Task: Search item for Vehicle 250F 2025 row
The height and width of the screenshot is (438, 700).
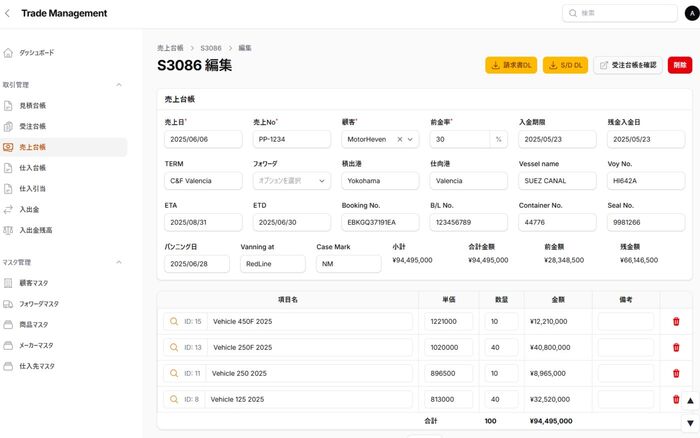Action: (174, 347)
